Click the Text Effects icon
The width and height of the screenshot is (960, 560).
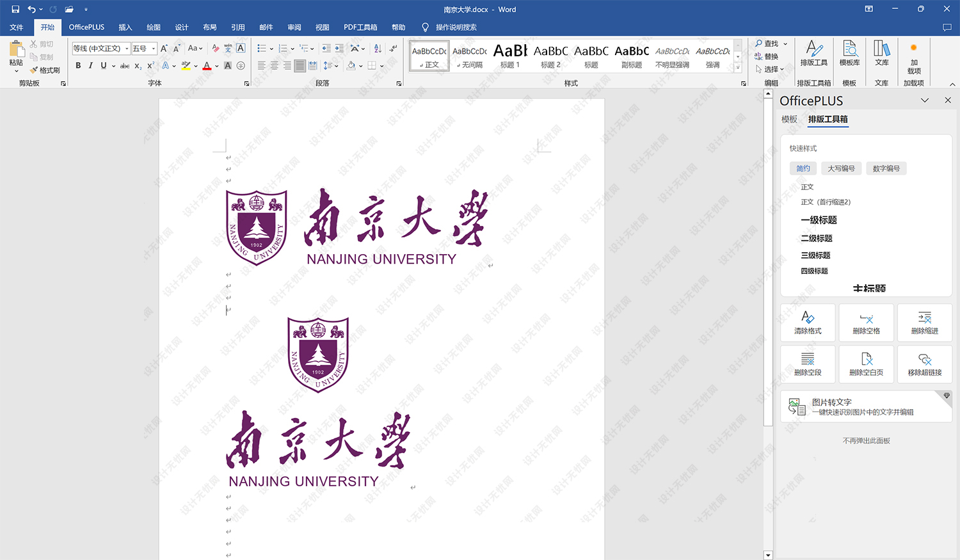click(165, 65)
